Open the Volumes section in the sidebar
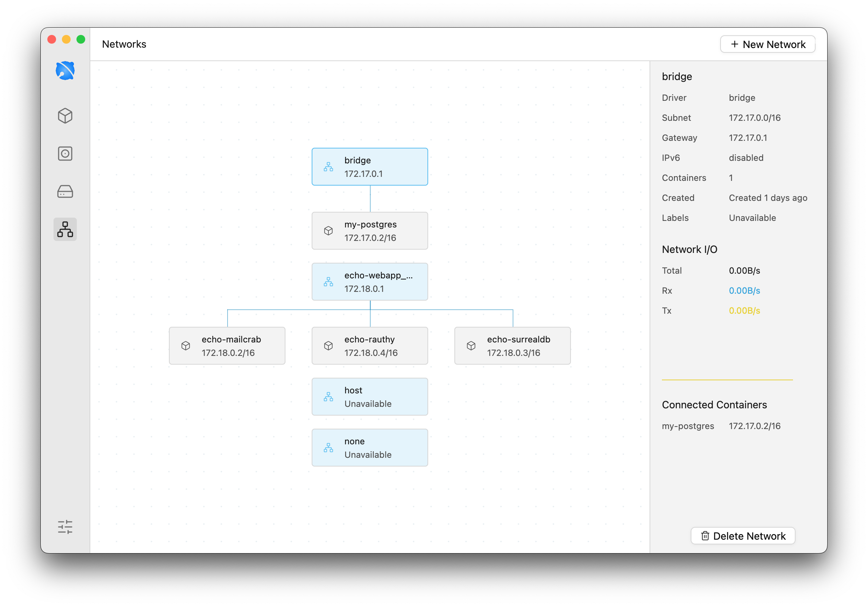Image resolution: width=868 pixels, height=607 pixels. coord(65,191)
